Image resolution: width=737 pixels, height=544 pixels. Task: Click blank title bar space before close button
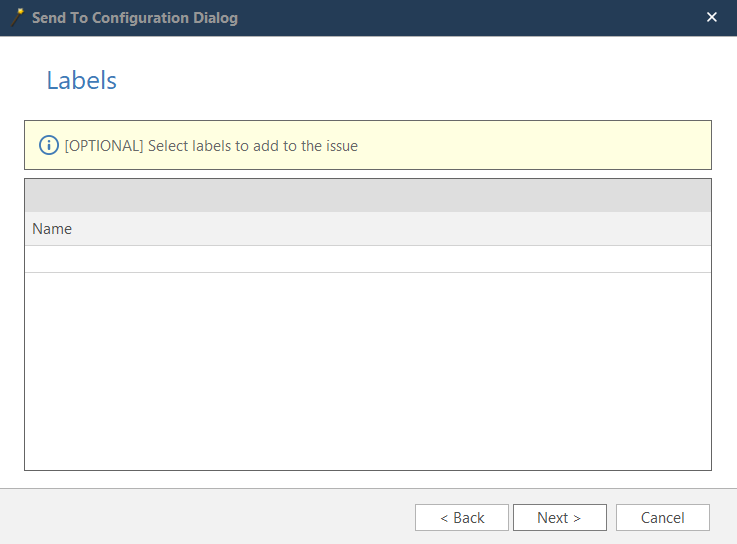[500, 18]
